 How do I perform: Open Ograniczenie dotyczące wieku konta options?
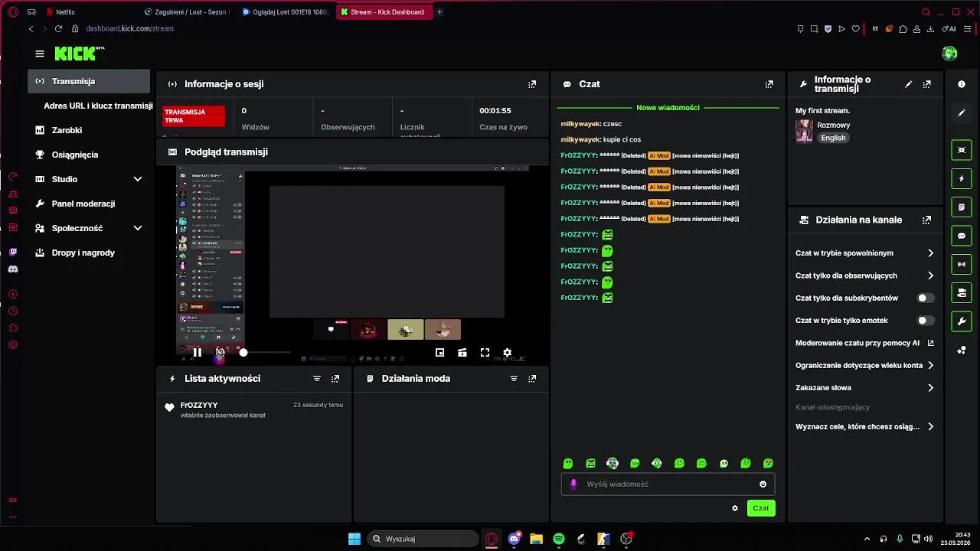(x=865, y=366)
